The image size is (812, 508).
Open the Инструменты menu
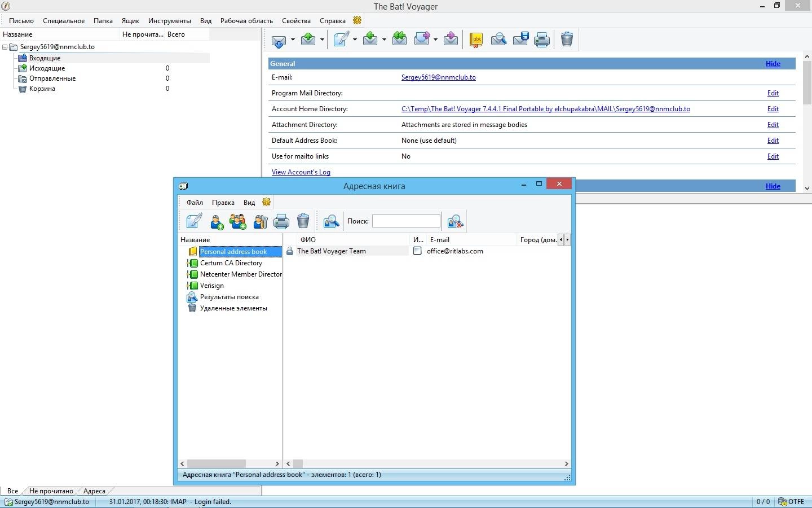(170, 21)
